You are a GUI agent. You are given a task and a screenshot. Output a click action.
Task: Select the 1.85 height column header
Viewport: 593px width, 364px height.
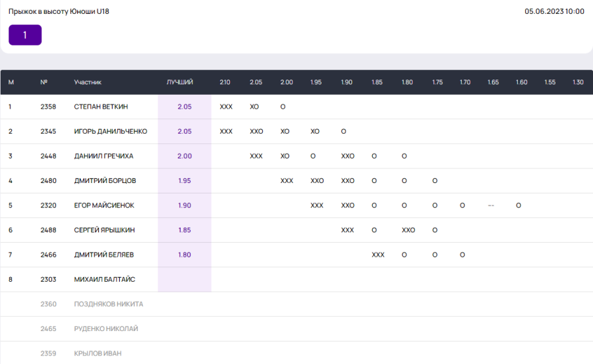pyautogui.click(x=377, y=82)
